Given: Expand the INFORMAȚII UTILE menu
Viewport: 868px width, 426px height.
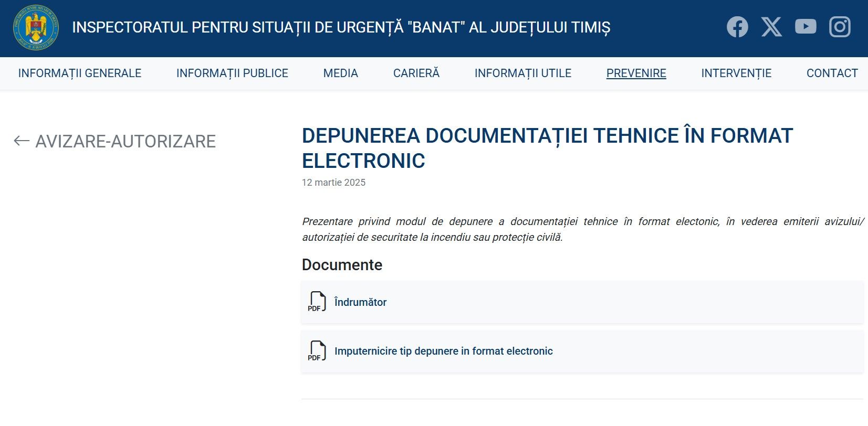Looking at the screenshot, I should 522,73.
